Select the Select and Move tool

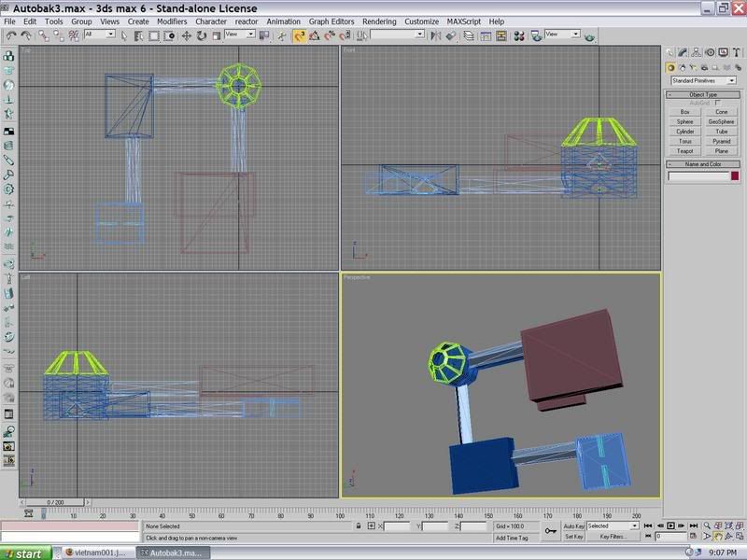pyautogui.click(x=186, y=35)
